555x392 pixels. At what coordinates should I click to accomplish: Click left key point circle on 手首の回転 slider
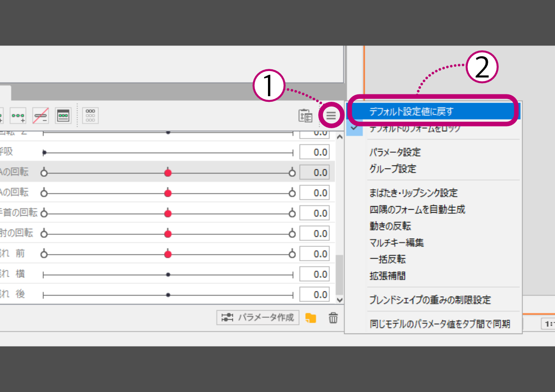tap(43, 214)
